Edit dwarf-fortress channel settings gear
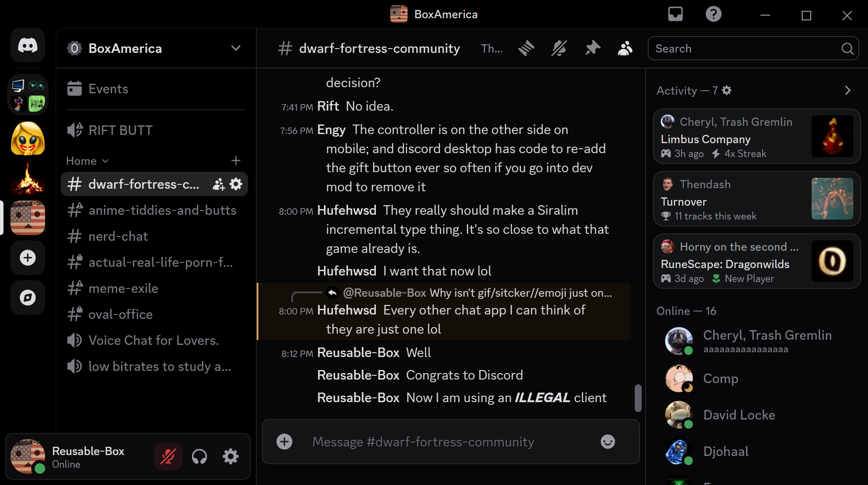868x485 pixels. tap(236, 184)
